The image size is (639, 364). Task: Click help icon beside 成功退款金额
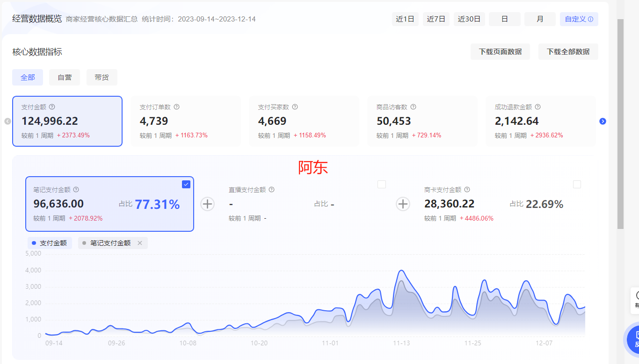[x=537, y=107]
